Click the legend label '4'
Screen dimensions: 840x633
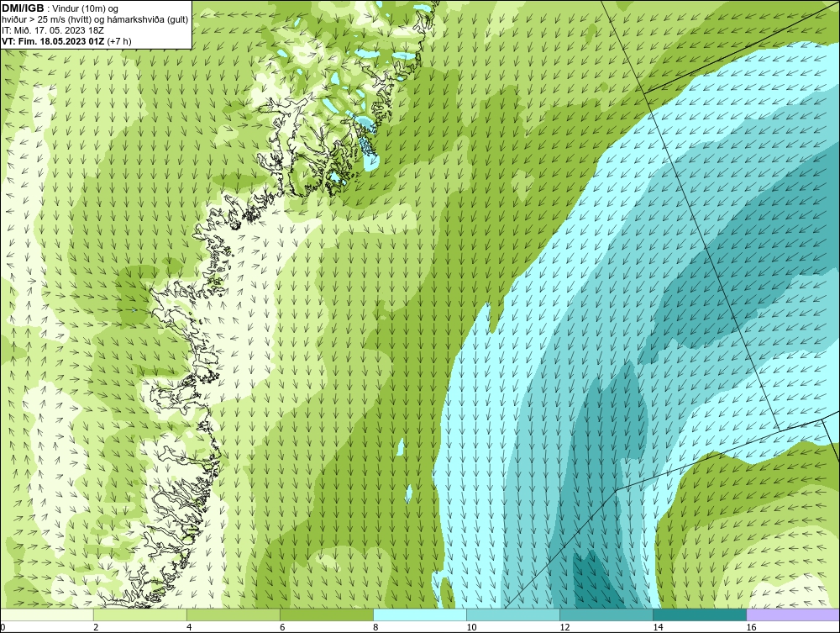coord(189,627)
